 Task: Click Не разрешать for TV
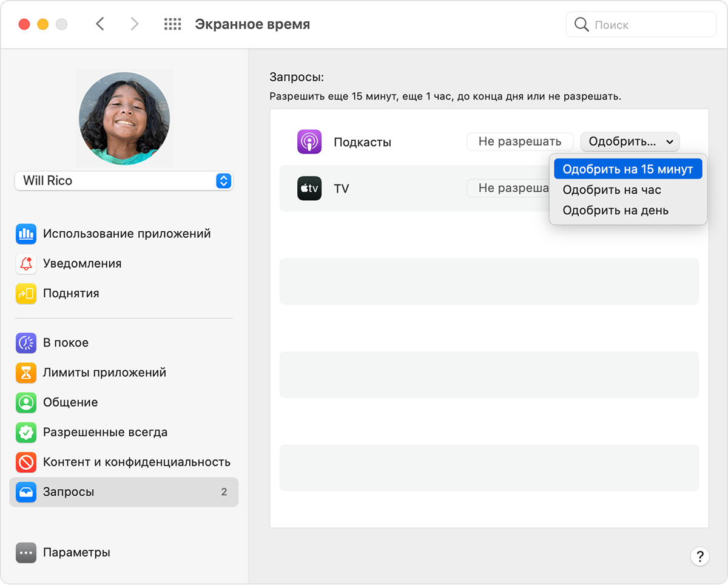508,188
